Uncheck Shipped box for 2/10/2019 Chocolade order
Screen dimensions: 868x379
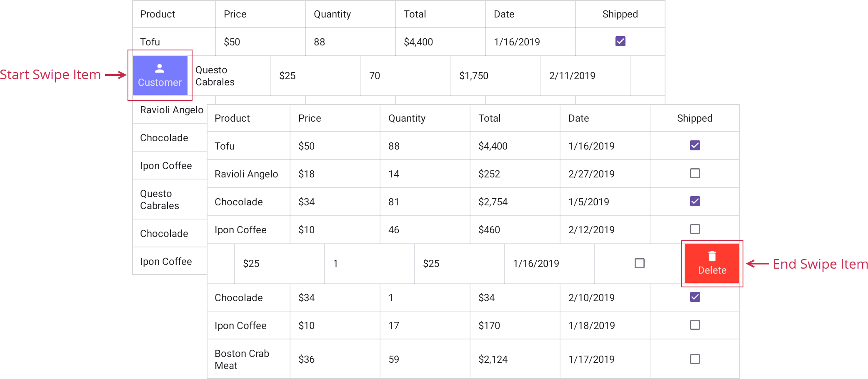coord(695,297)
